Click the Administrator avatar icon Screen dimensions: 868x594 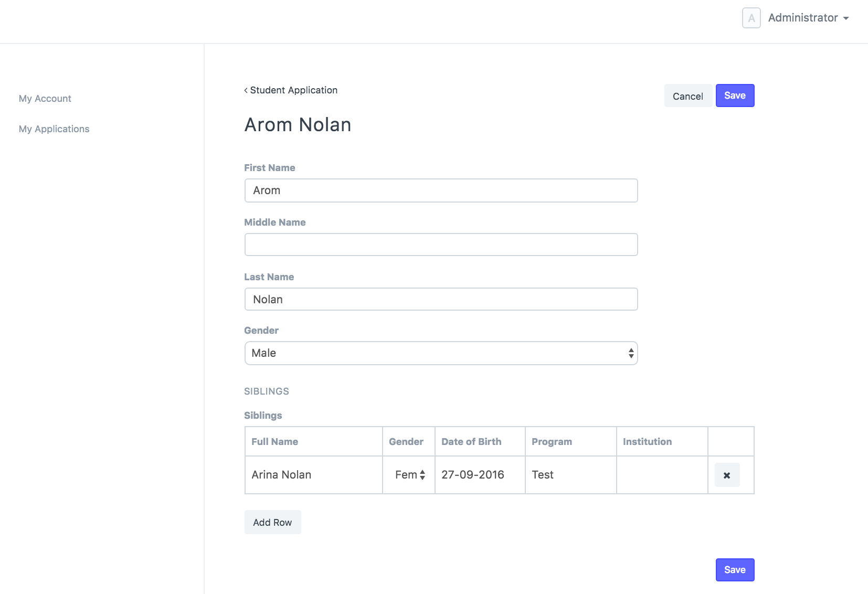(x=751, y=17)
